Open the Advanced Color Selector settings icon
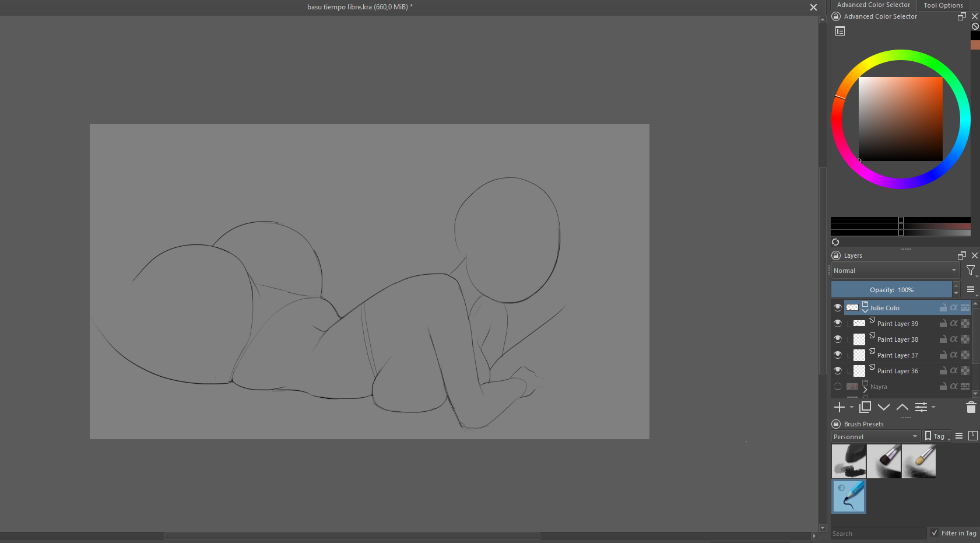Viewport: 980px width, 543px height. point(840,31)
